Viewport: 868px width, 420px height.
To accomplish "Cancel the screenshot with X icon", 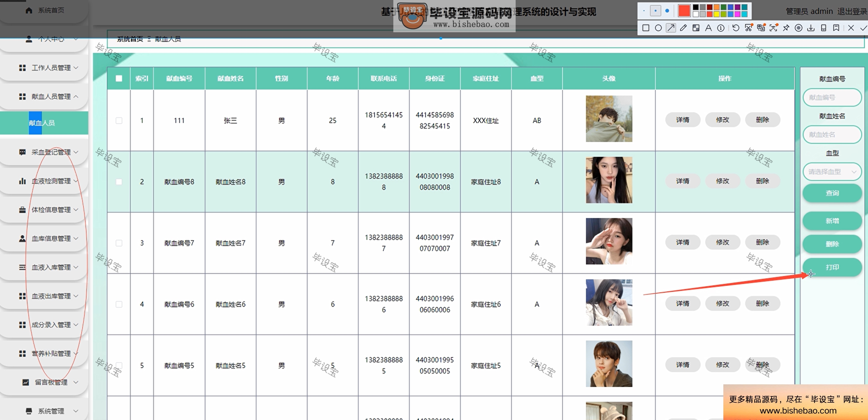I will pos(851,28).
